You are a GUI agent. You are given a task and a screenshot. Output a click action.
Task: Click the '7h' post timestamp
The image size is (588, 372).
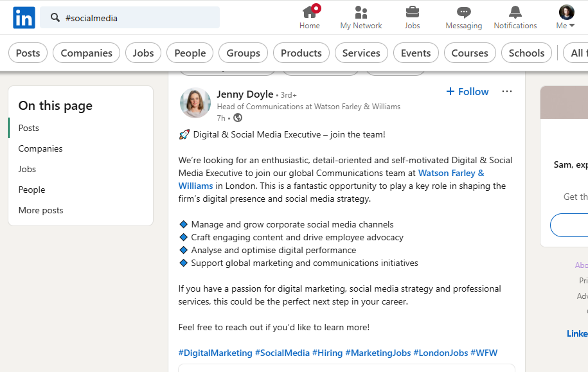(221, 118)
